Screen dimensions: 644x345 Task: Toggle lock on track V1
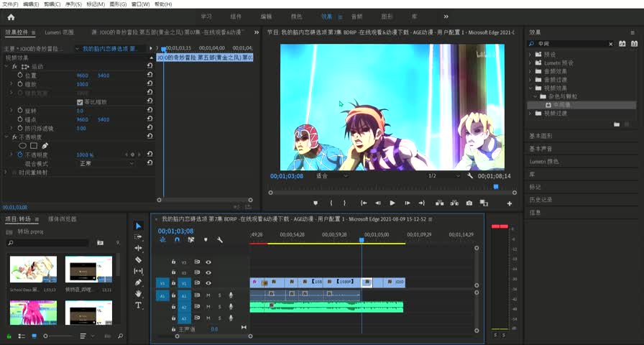click(x=173, y=283)
